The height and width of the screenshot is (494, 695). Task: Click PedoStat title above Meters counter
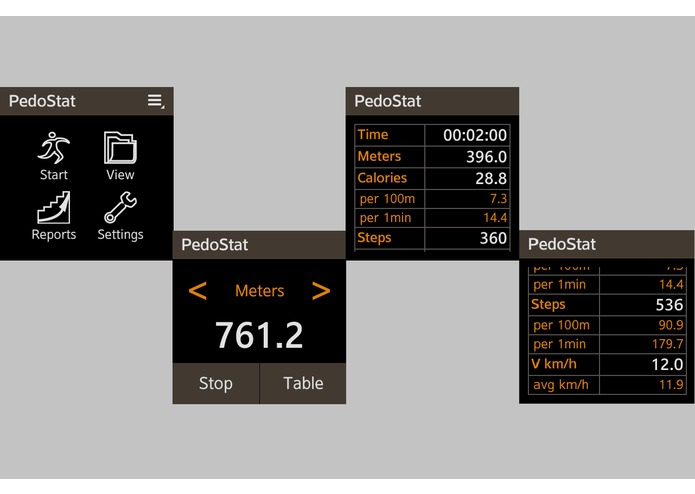coord(215,245)
